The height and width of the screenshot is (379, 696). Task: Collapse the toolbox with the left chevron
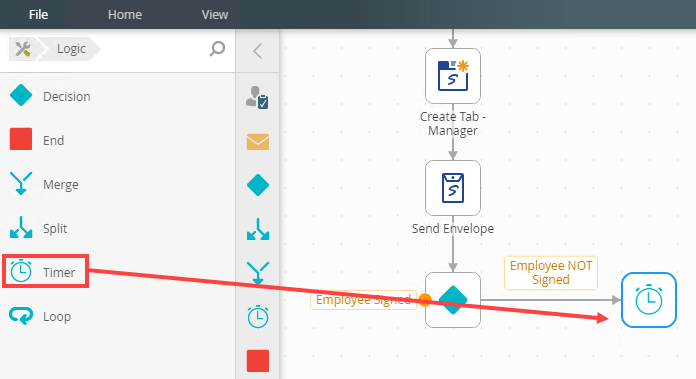pyautogui.click(x=257, y=51)
